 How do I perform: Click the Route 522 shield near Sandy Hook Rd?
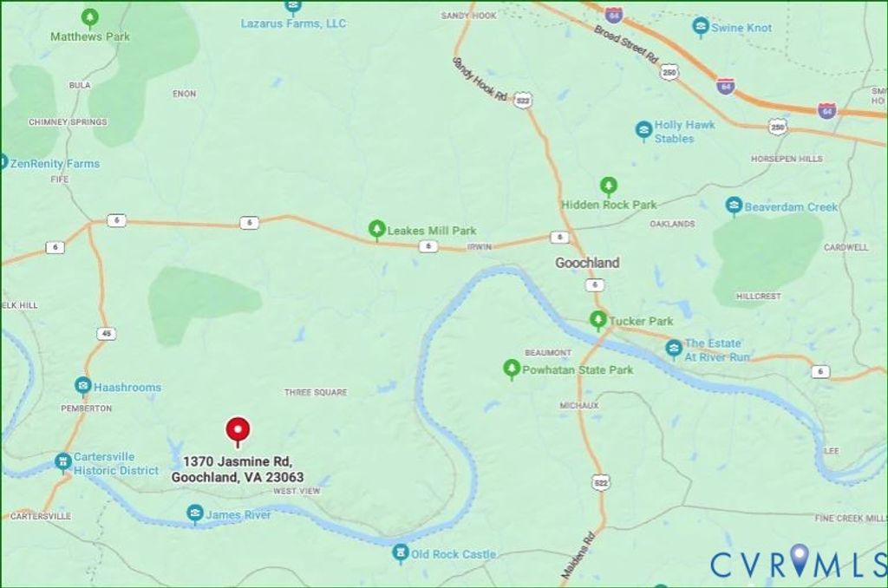pyautogui.click(x=523, y=101)
